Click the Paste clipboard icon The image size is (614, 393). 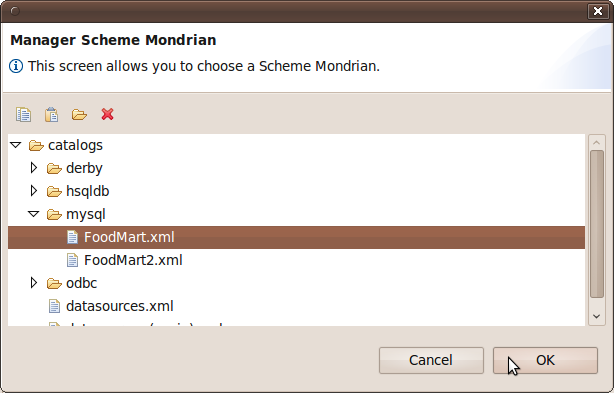[x=51, y=115]
